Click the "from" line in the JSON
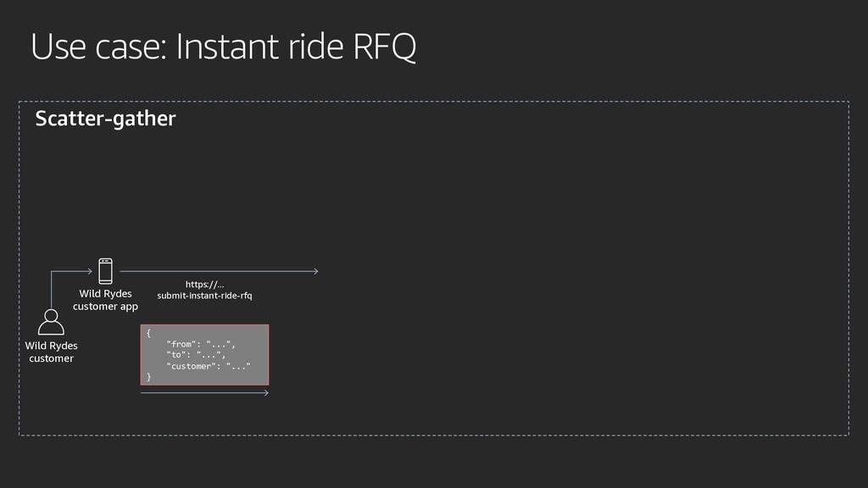Image resolution: width=868 pixels, height=488 pixels. tap(200, 344)
